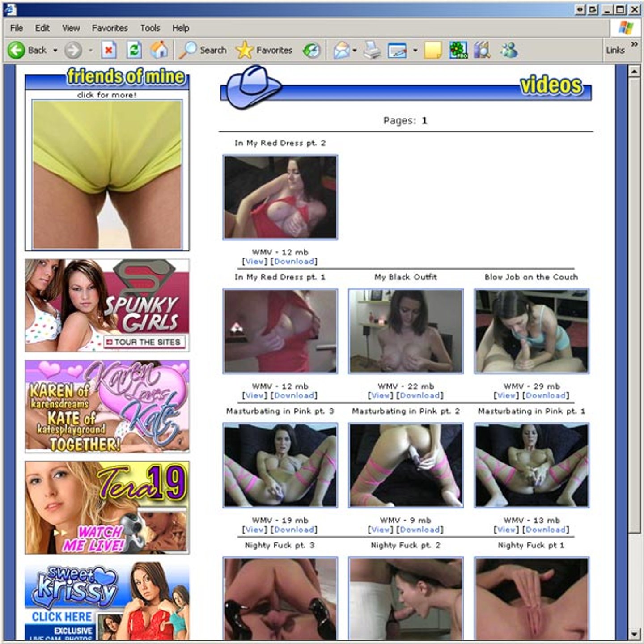The image size is (644, 644).
Task: Click the Print icon
Action: coord(372,50)
